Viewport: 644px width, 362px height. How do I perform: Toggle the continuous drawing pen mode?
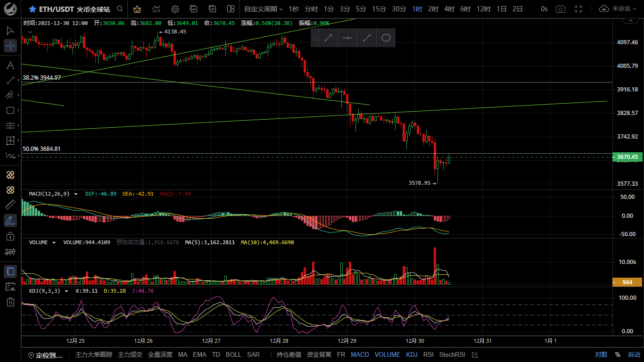[10, 220]
